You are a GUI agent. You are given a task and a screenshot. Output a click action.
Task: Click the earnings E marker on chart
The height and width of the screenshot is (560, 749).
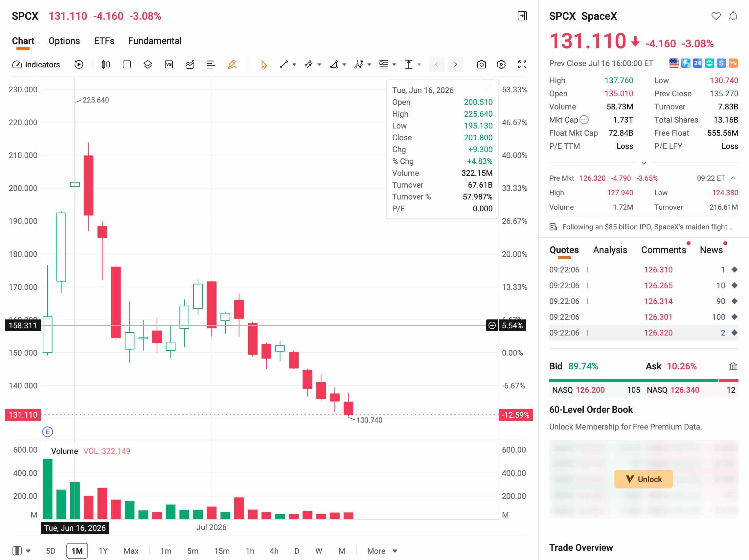point(47,432)
